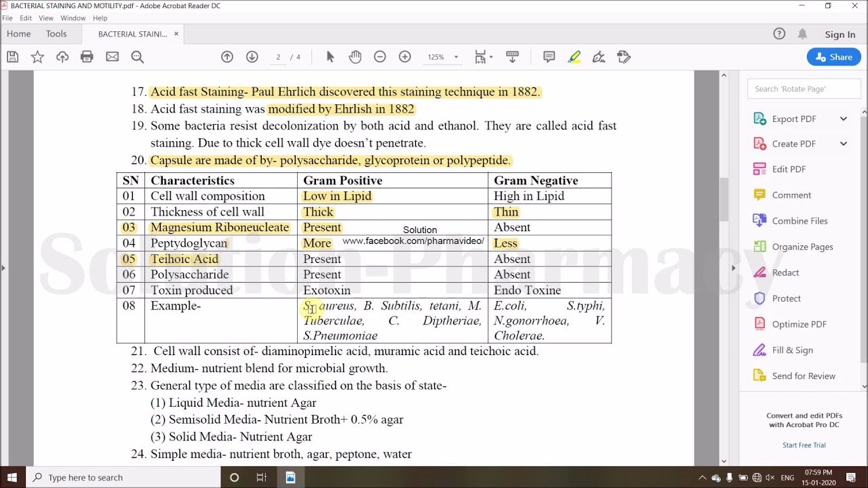Screen dimensions: 868x488
Task: Switch to the Home tab
Action: point(18,34)
